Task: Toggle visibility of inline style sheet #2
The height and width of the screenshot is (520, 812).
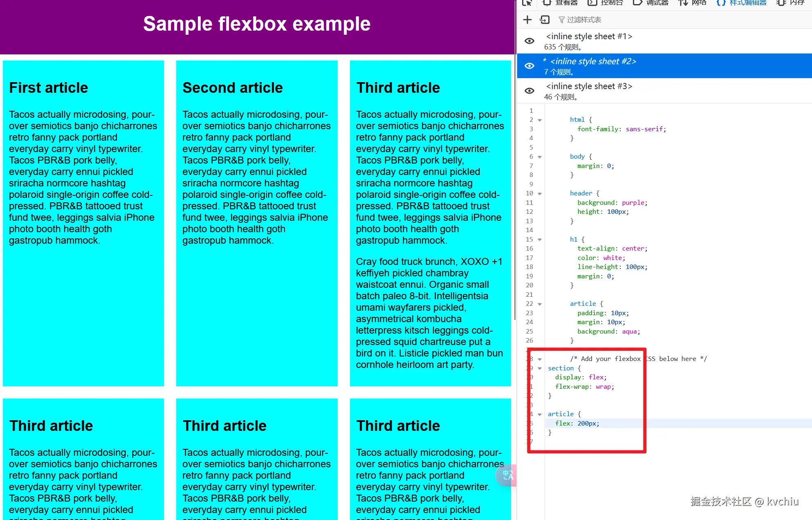Action: click(529, 66)
